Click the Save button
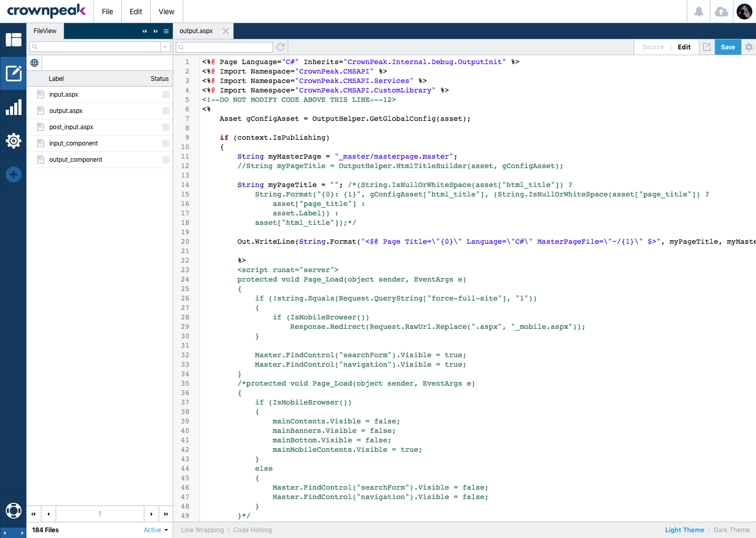Viewport: 756px width, 538px height. pos(728,47)
